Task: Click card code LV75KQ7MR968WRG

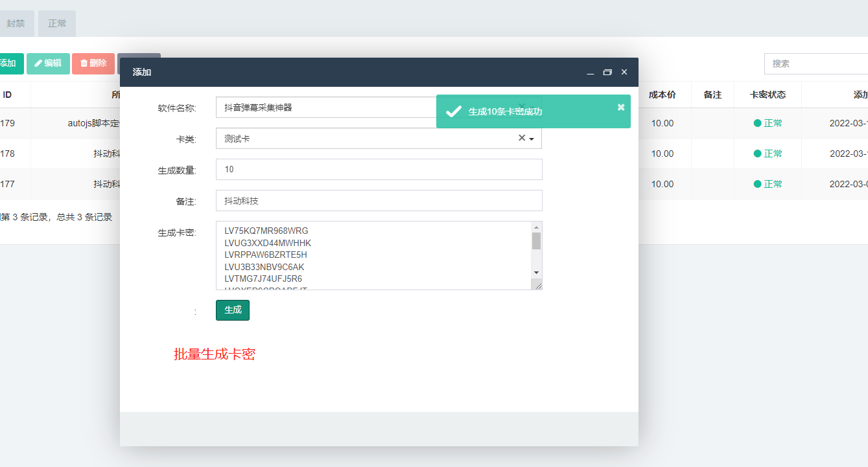Action: tap(266, 231)
